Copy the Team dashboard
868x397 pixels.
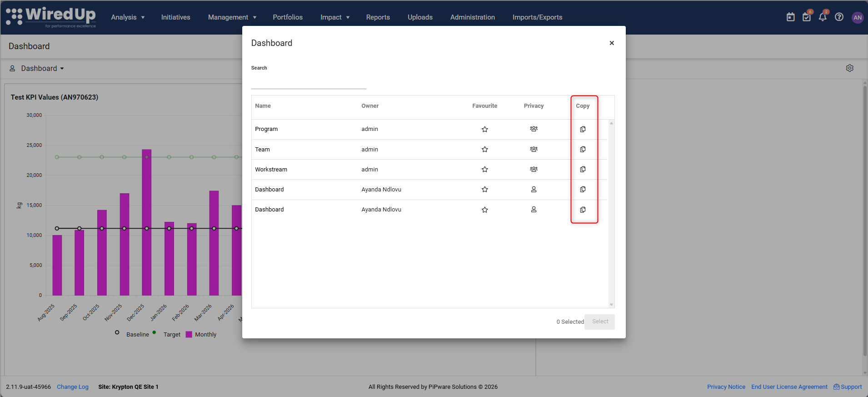(583, 149)
